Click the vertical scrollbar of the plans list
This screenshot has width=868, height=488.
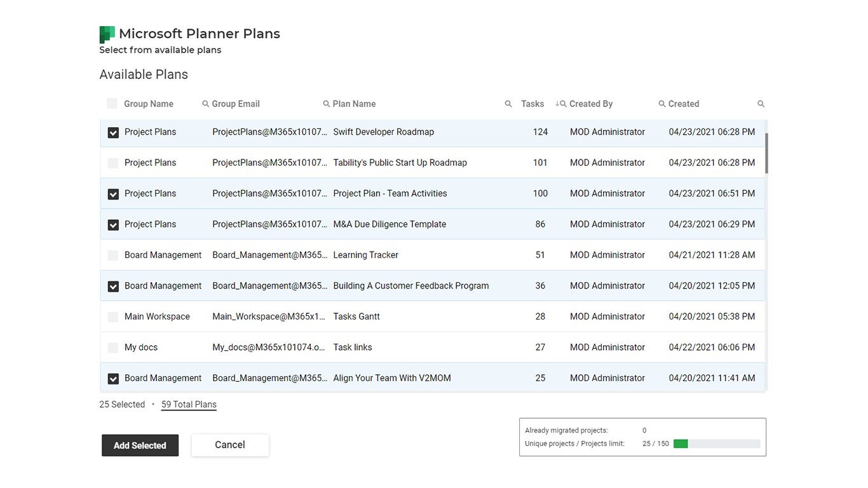coord(766,153)
